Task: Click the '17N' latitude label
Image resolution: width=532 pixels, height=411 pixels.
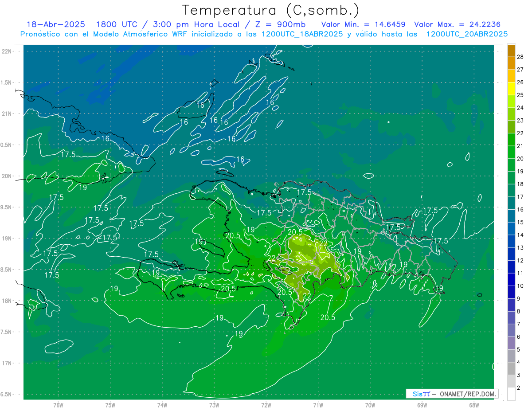Action: [7, 363]
